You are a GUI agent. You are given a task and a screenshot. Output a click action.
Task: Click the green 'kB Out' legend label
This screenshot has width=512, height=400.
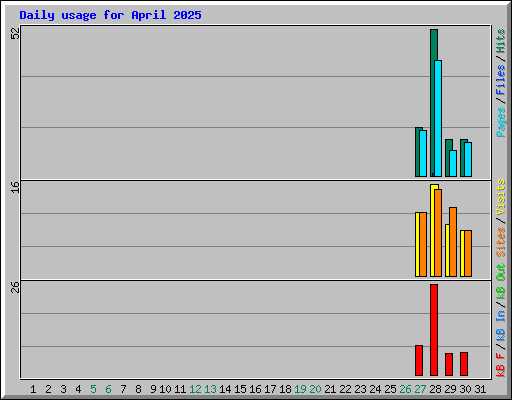point(501,282)
